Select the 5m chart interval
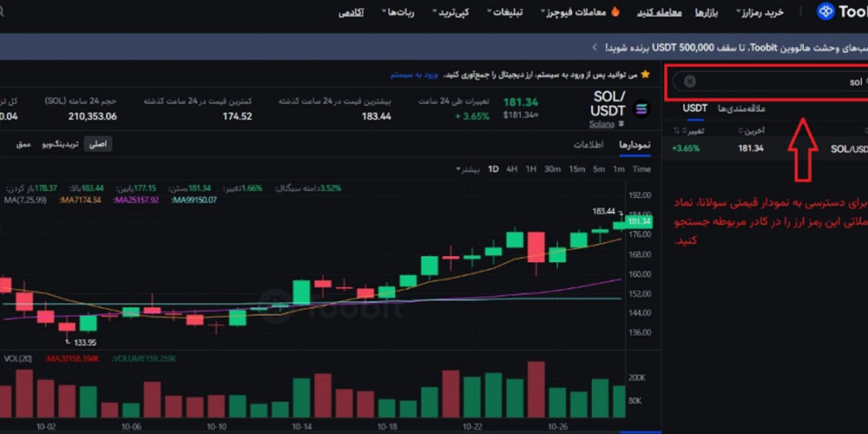868x434 pixels. pyautogui.click(x=599, y=169)
